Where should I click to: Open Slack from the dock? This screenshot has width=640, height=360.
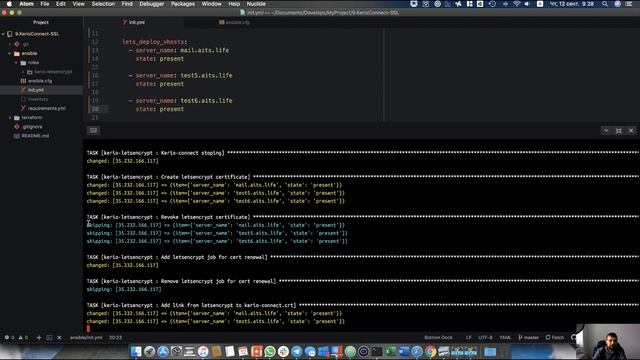pos(283,351)
